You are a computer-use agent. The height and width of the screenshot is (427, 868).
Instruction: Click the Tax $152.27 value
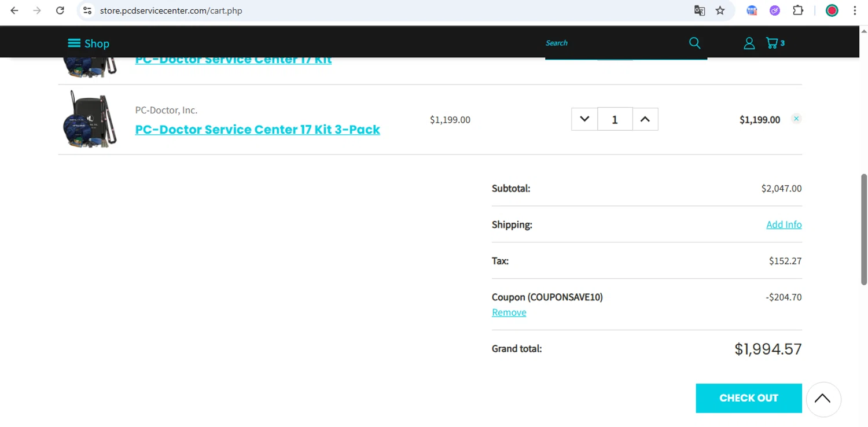785,261
